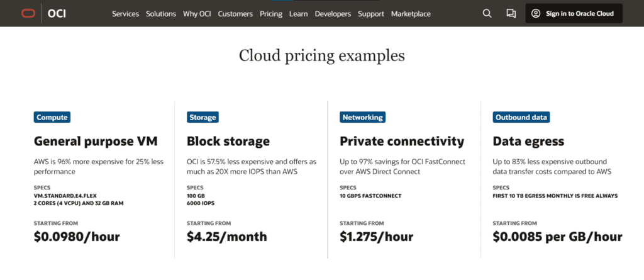Click the General purpose VM heading

point(96,142)
